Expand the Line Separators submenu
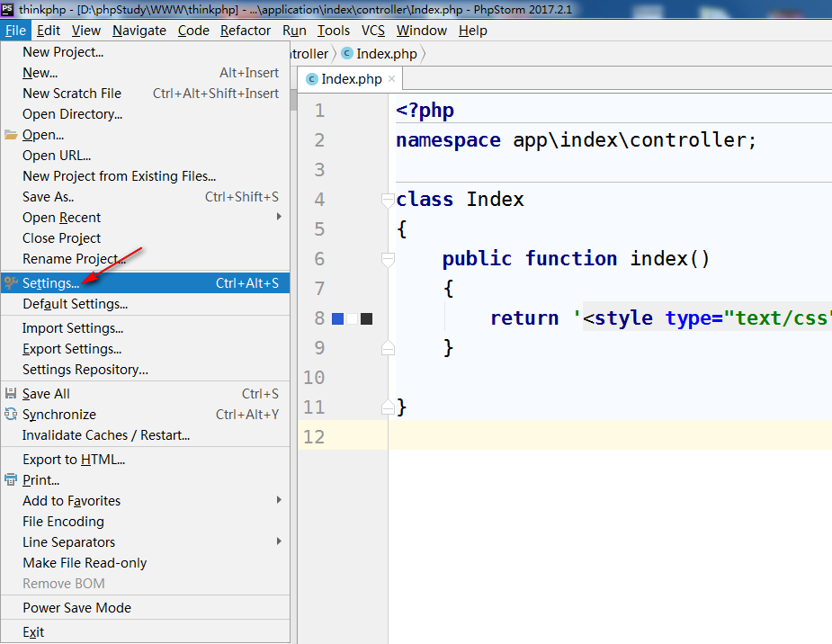The width and height of the screenshot is (832, 644). click(x=279, y=541)
